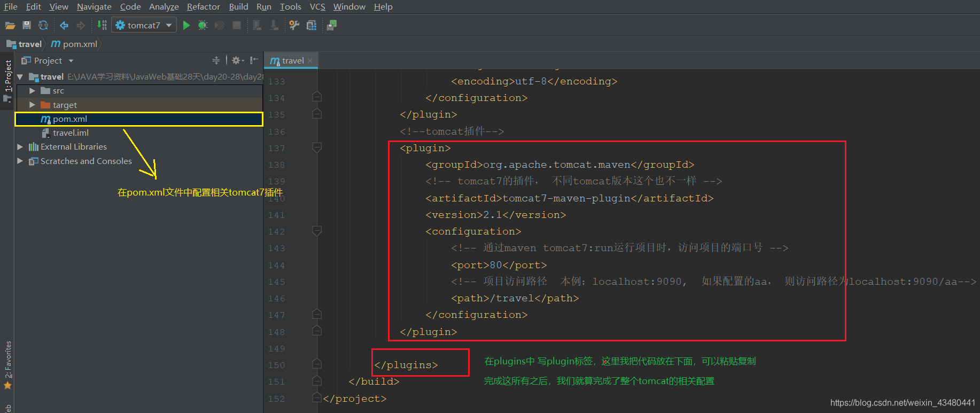Screen dimensions: 980x413
Task: Expand Scratches and Consoles node
Action: coord(20,161)
